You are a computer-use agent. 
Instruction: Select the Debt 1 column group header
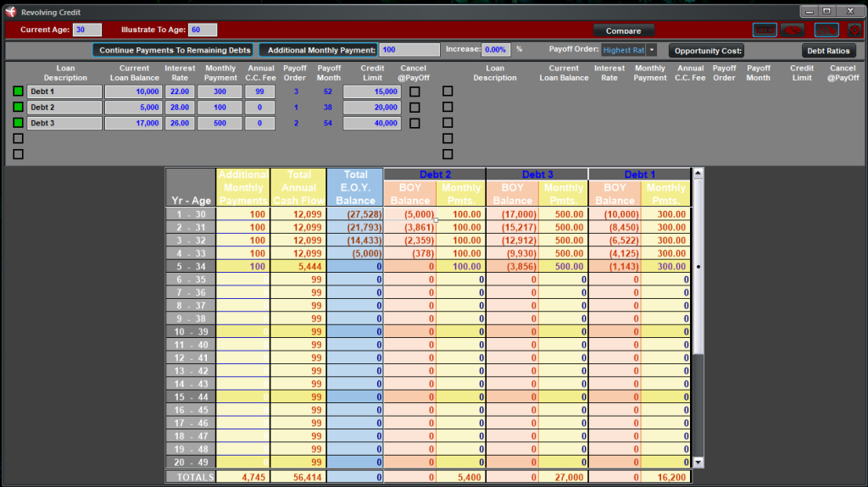click(x=639, y=174)
